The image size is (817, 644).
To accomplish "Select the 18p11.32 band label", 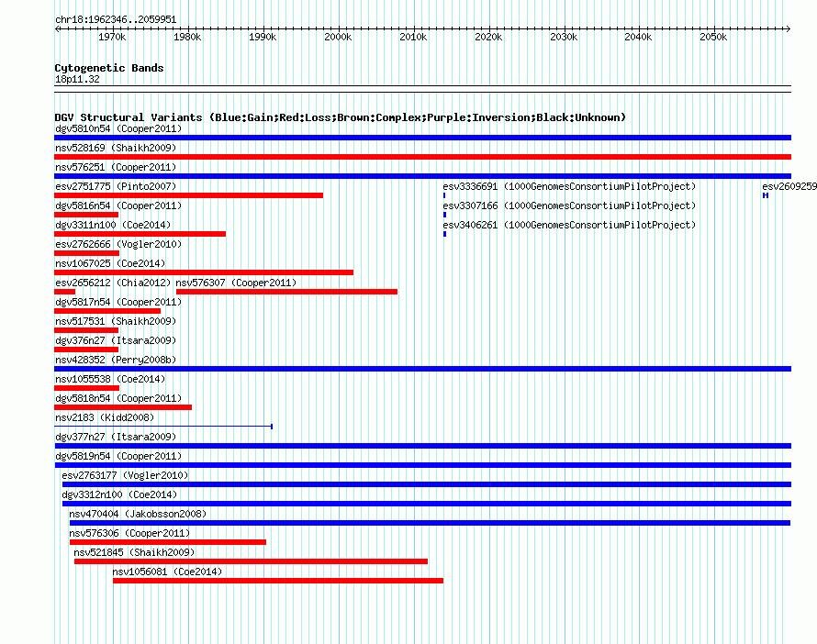I will click(x=77, y=79).
